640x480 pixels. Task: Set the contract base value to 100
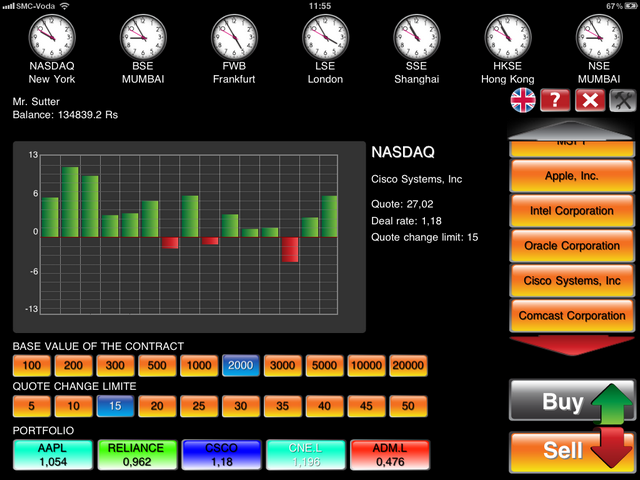coord(31,365)
